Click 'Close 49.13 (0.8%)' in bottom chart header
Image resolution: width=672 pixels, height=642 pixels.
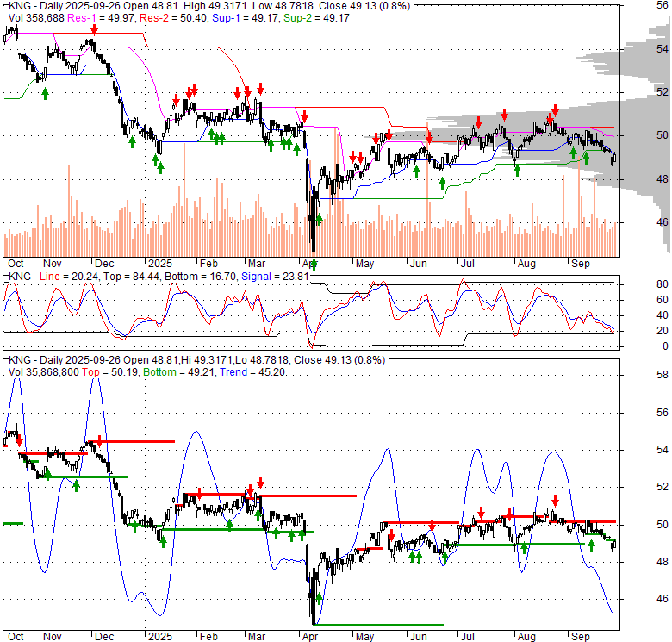click(x=339, y=360)
